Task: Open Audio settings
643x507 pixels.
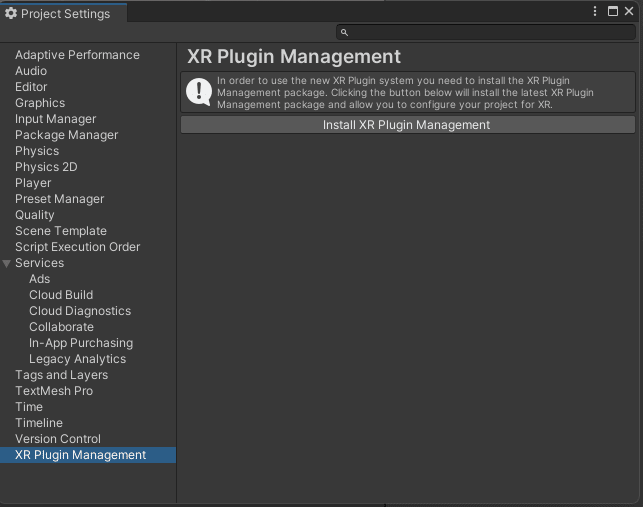Action: pos(31,71)
